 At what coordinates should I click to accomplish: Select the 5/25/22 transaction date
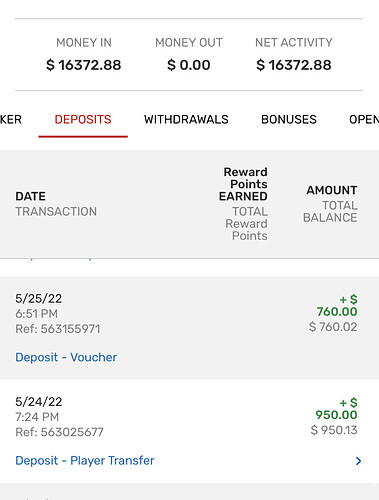pyautogui.click(x=39, y=299)
